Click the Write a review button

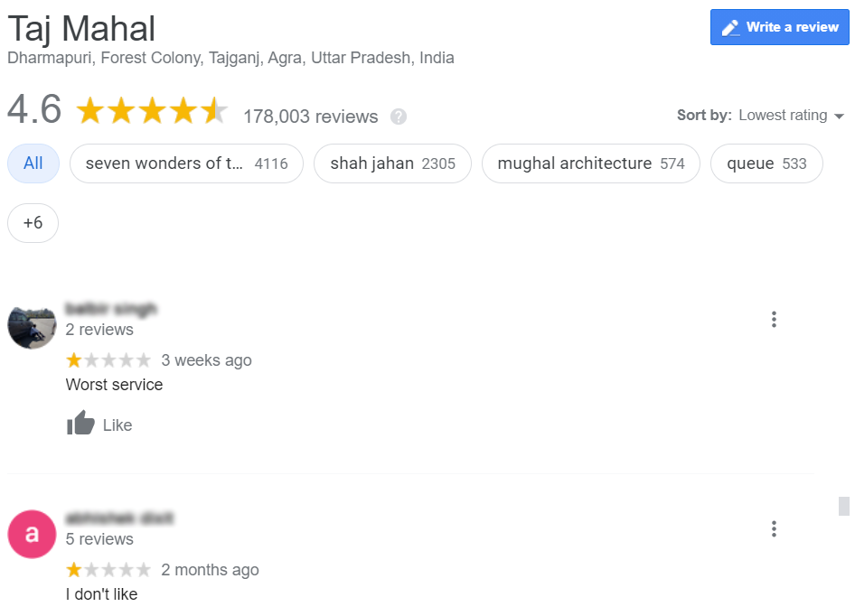point(779,27)
